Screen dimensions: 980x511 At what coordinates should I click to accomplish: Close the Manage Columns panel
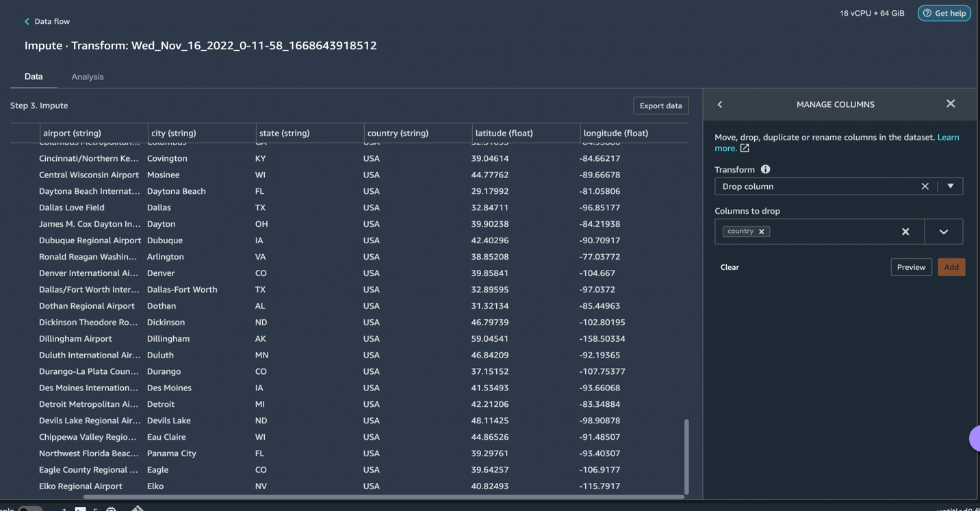pos(951,104)
